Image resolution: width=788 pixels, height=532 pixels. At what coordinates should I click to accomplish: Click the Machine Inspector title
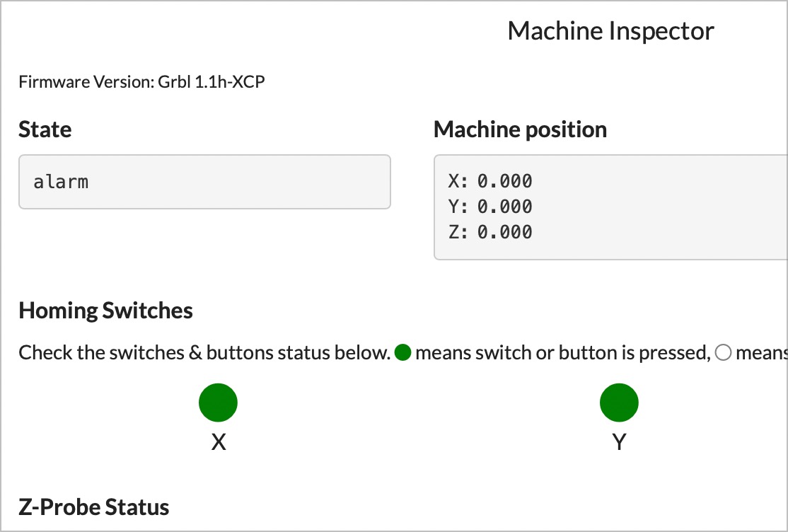610,30
